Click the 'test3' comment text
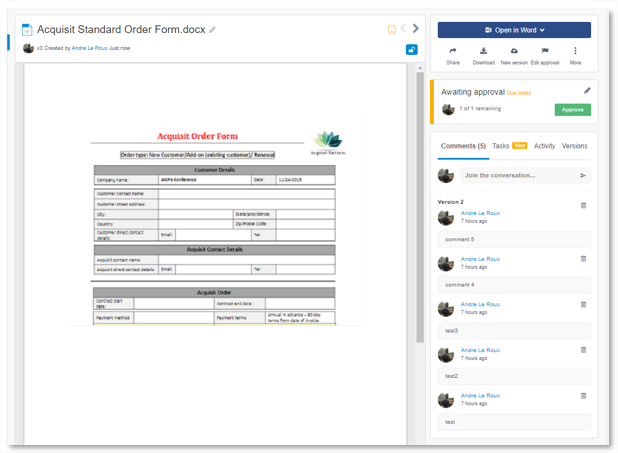Viewport: 618px width, 453px height. pyautogui.click(x=451, y=330)
